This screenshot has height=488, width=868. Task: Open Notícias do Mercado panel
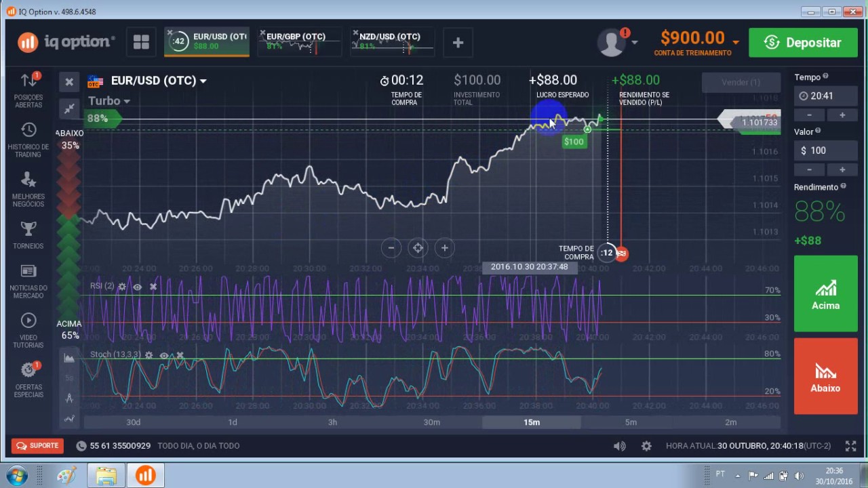[x=28, y=281]
